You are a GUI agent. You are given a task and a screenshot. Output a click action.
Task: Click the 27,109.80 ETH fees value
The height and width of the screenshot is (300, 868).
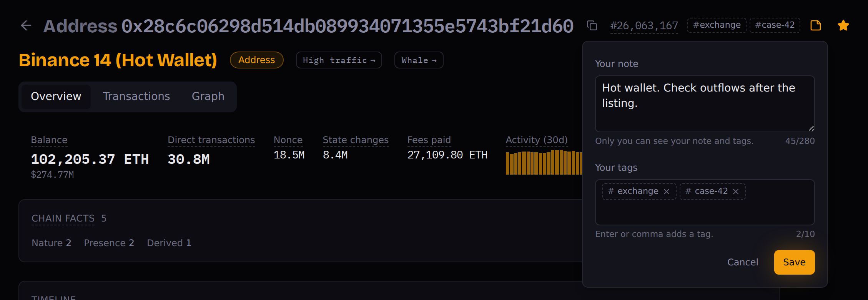click(447, 155)
